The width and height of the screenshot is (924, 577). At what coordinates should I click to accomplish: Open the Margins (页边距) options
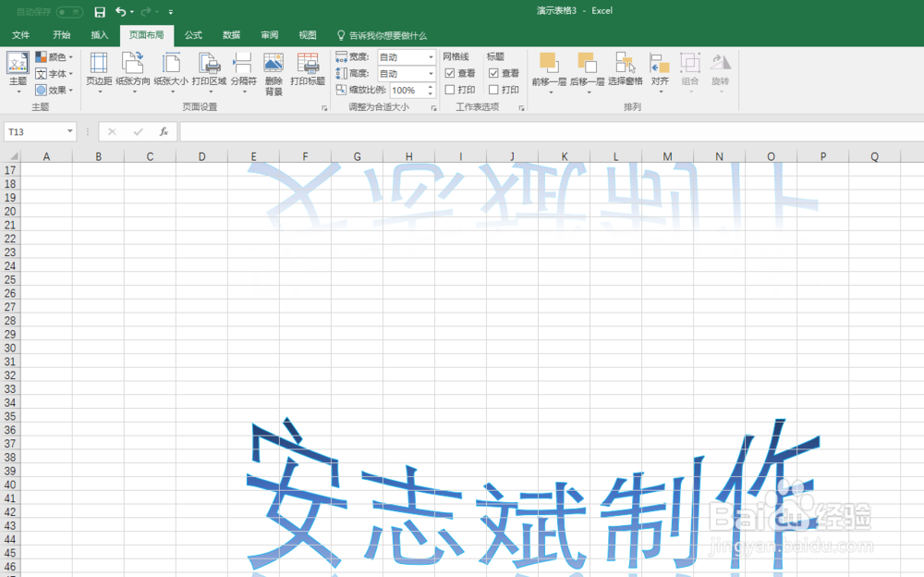coord(99,72)
